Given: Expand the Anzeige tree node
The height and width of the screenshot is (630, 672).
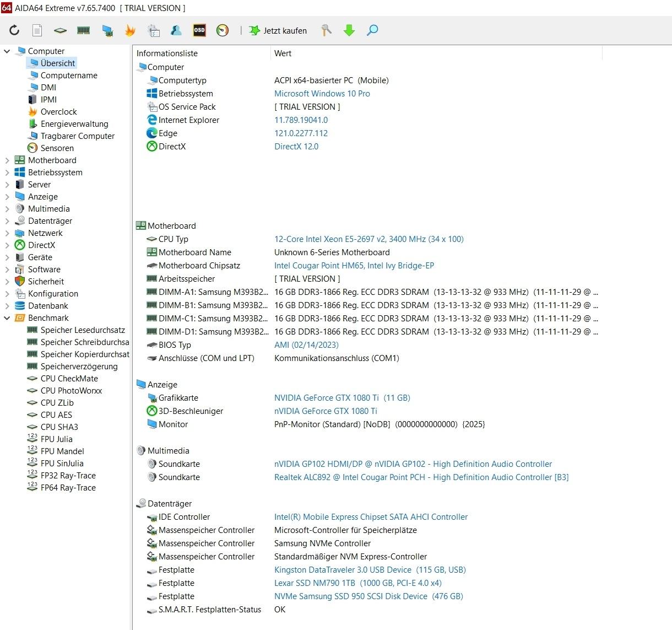Looking at the screenshot, I should click(x=7, y=197).
